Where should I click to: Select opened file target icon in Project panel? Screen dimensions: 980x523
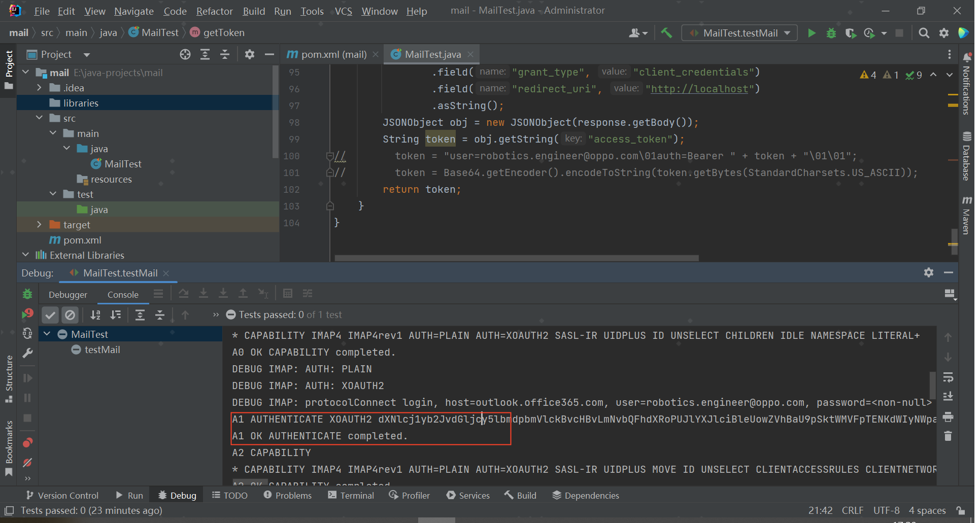pyautogui.click(x=185, y=54)
